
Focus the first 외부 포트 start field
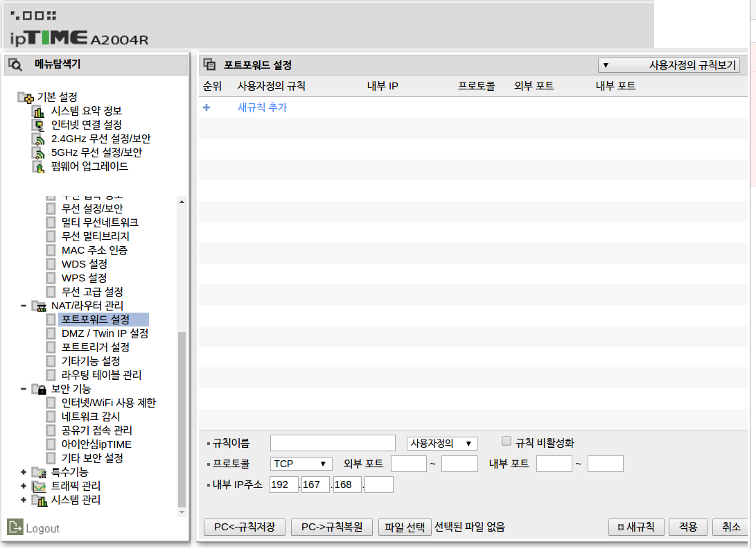(x=409, y=464)
